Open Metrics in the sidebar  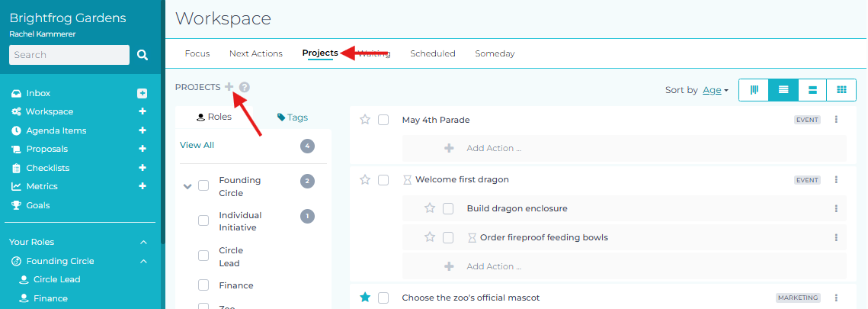[x=42, y=186]
